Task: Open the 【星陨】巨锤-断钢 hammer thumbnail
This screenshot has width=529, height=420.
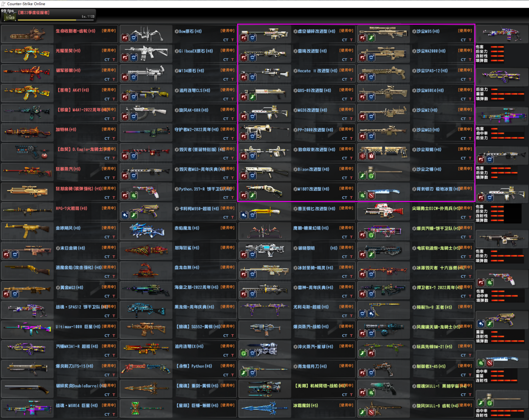Action: [x=146, y=408]
